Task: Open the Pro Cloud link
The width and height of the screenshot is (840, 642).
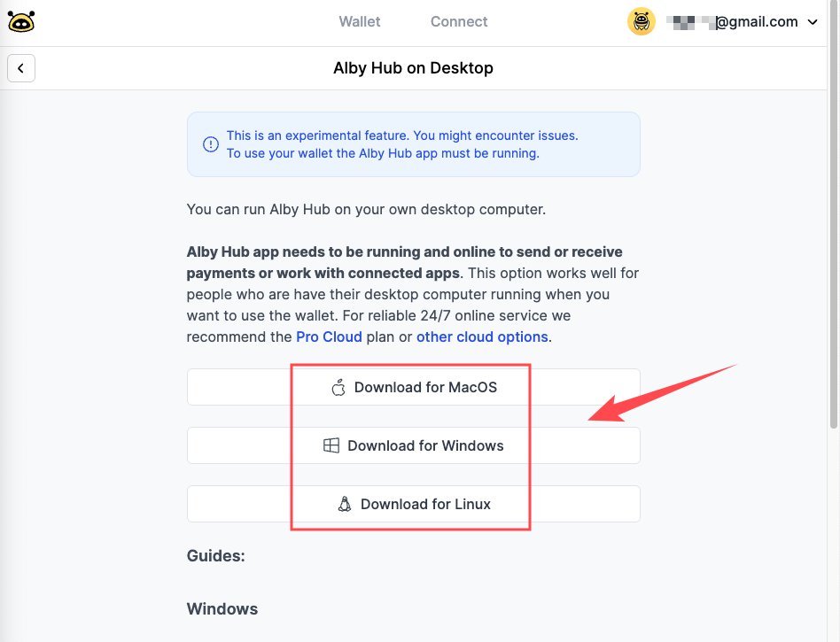Action: pyautogui.click(x=329, y=336)
